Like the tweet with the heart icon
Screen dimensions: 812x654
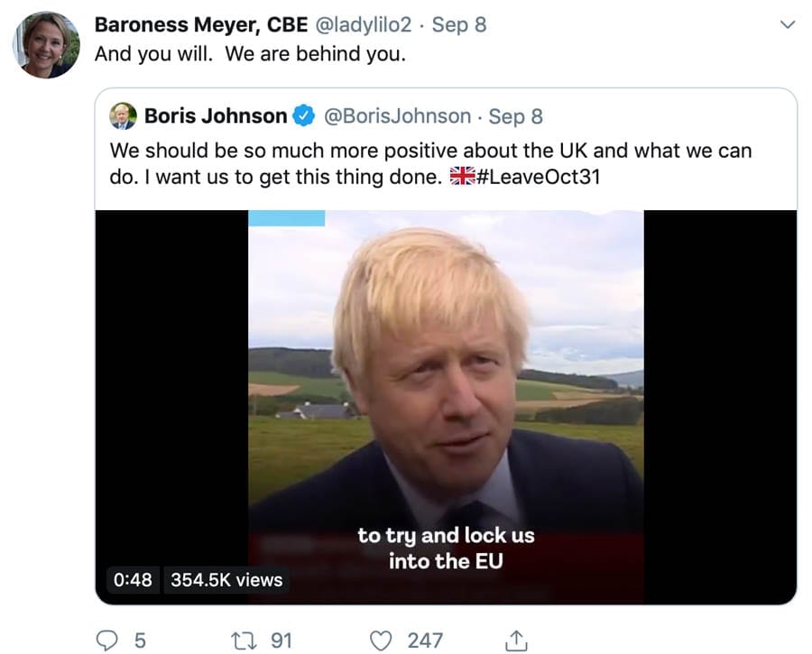(x=383, y=640)
